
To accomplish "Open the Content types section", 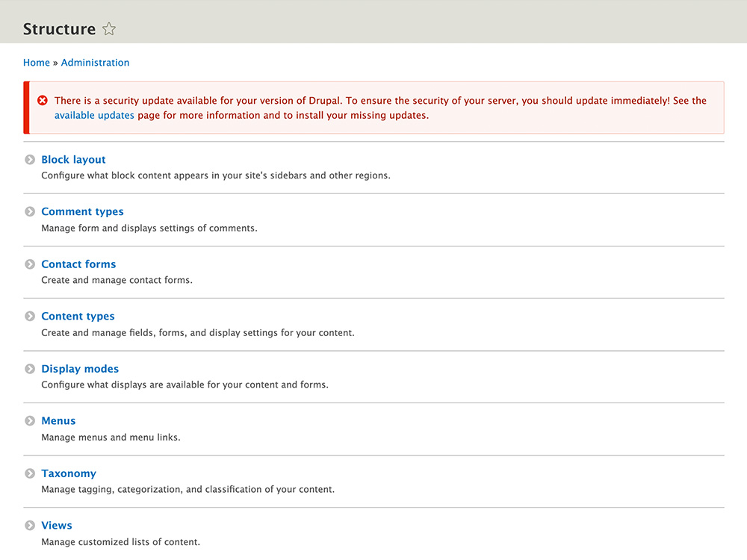I will [78, 317].
